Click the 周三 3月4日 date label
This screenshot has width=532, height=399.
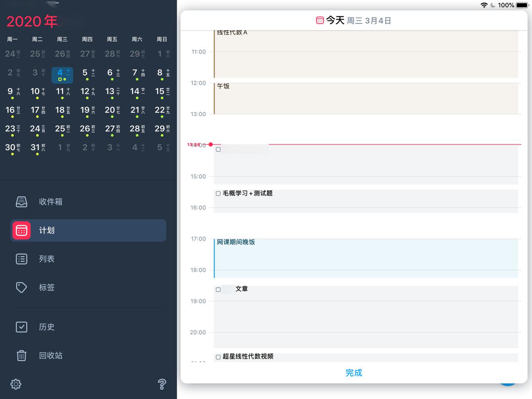(x=369, y=21)
